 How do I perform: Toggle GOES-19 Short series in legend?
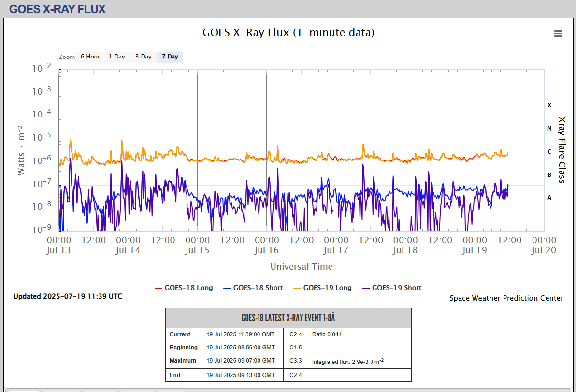click(391, 288)
